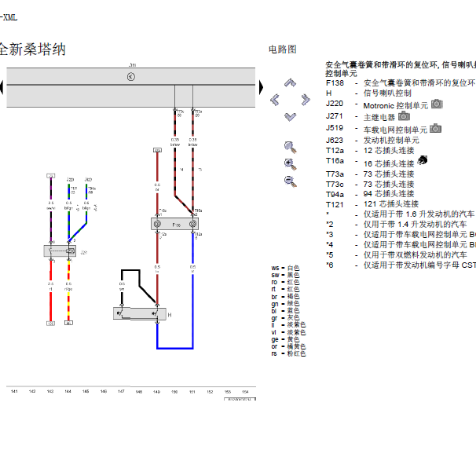Click color code ro = 红色

click(x=285, y=282)
